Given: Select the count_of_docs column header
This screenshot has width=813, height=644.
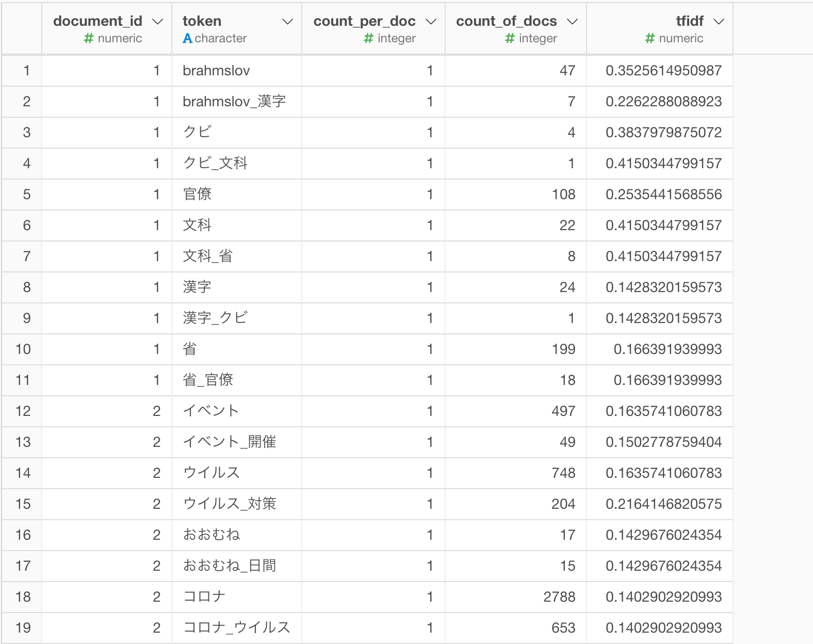Looking at the screenshot, I should click(516, 28).
